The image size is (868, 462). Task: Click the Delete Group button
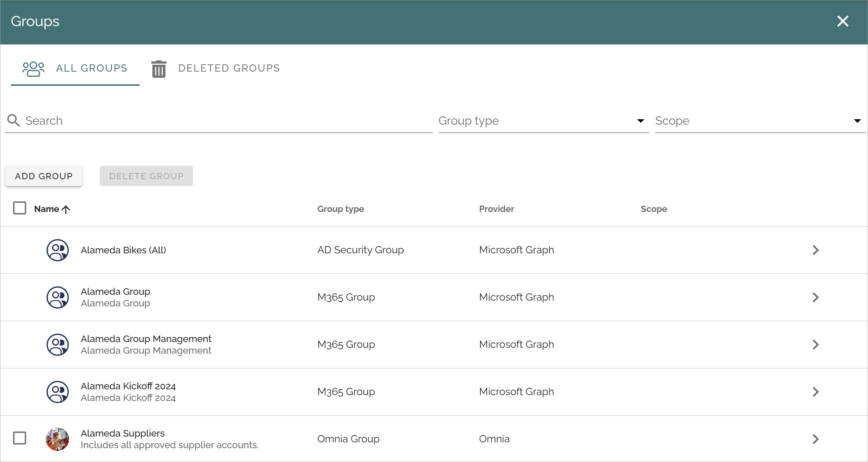pyautogui.click(x=146, y=176)
